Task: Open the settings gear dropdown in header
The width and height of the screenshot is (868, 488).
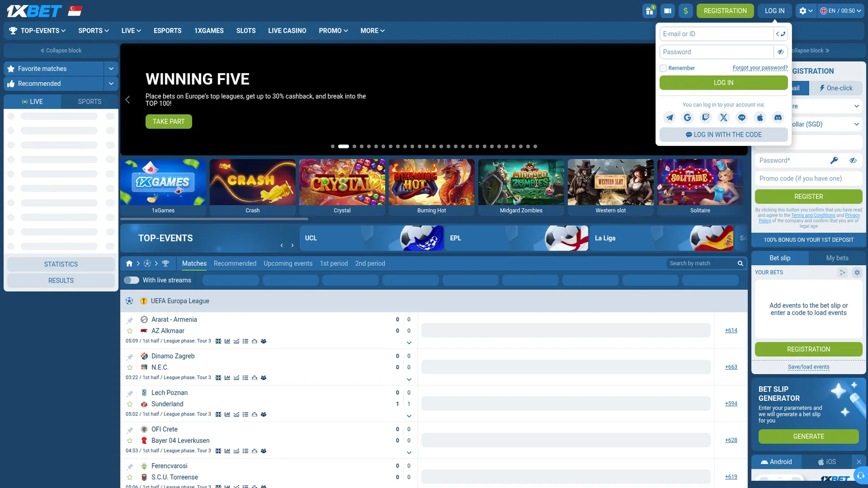Action: pos(806,11)
